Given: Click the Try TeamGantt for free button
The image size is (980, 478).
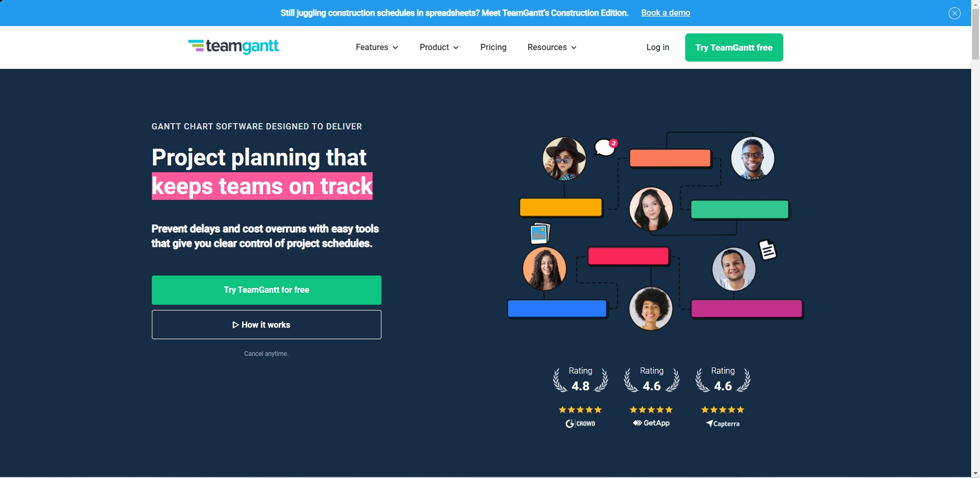Looking at the screenshot, I should [267, 290].
